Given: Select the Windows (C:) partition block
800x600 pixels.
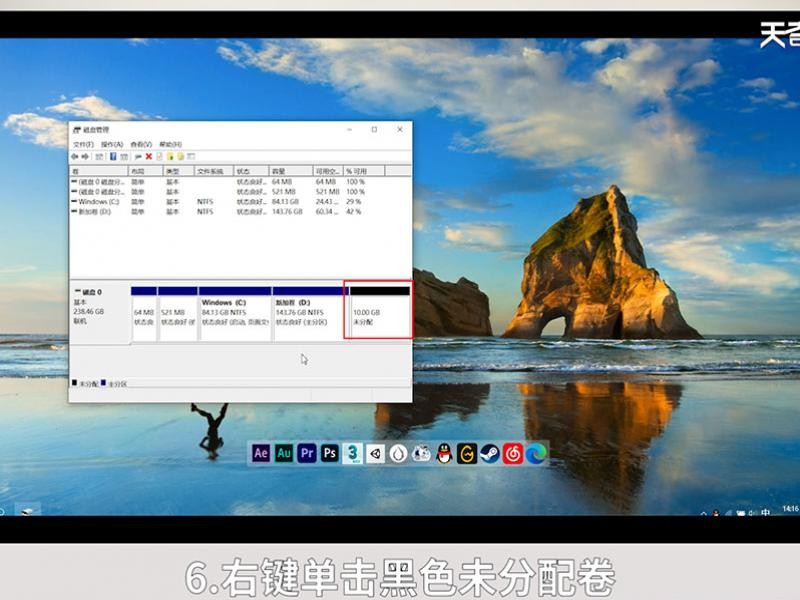Looking at the screenshot, I should click(235, 313).
